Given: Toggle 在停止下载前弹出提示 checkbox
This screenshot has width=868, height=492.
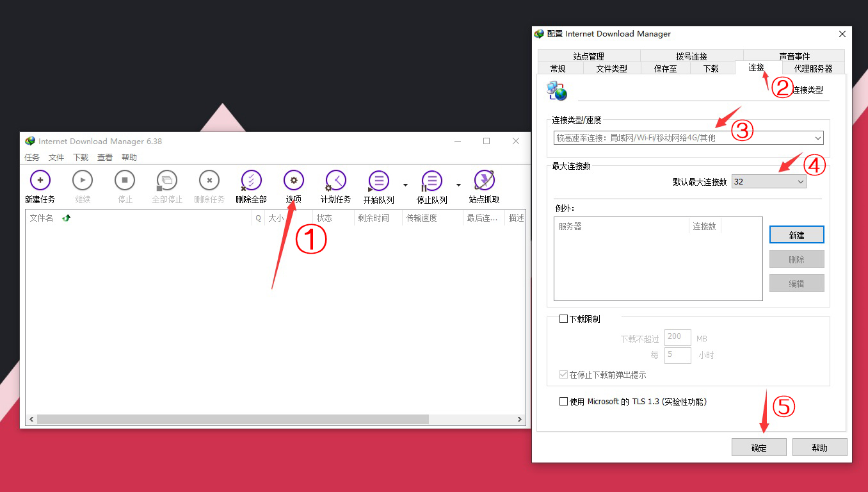Looking at the screenshot, I should tap(564, 375).
